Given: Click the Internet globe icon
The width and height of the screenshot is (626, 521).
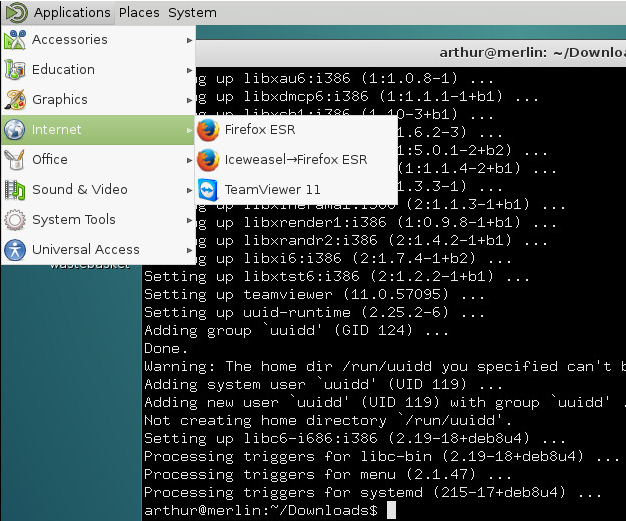Looking at the screenshot, I should tap(15, 129).
